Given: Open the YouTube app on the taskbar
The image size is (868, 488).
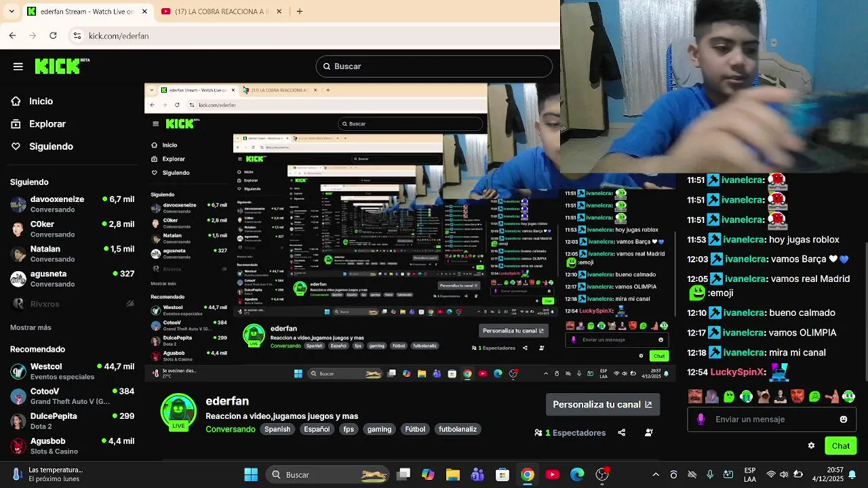Looking at the screenshot, I should tap(552, 474).
